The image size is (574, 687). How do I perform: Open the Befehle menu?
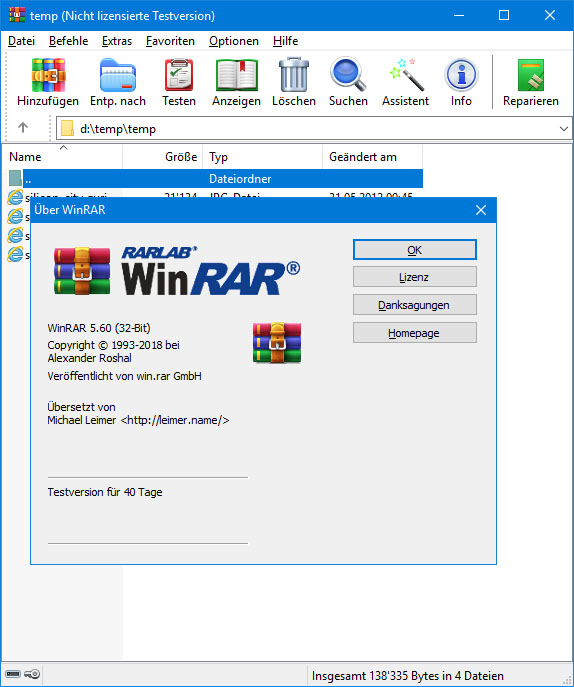(68, 41)
